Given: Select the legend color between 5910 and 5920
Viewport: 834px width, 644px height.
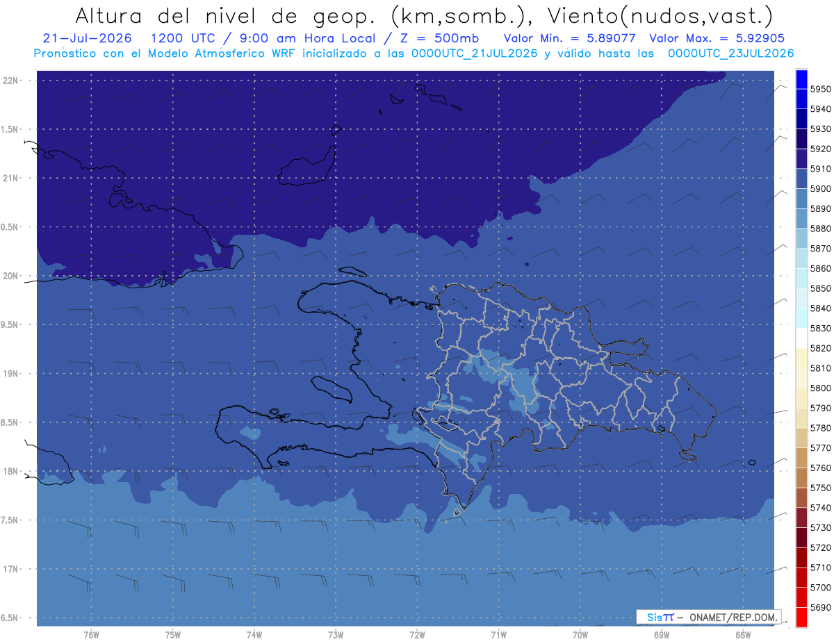Looking at the screenshot, I should coord(801,159).
